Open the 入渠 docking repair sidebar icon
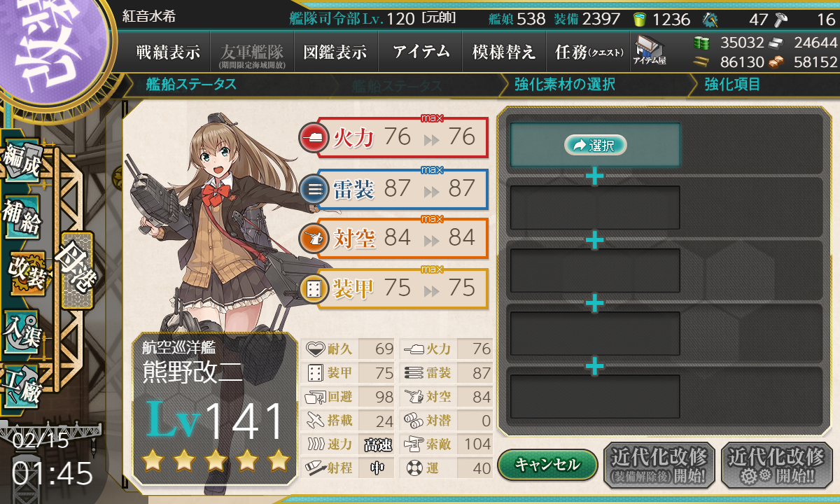 point(21,330)
